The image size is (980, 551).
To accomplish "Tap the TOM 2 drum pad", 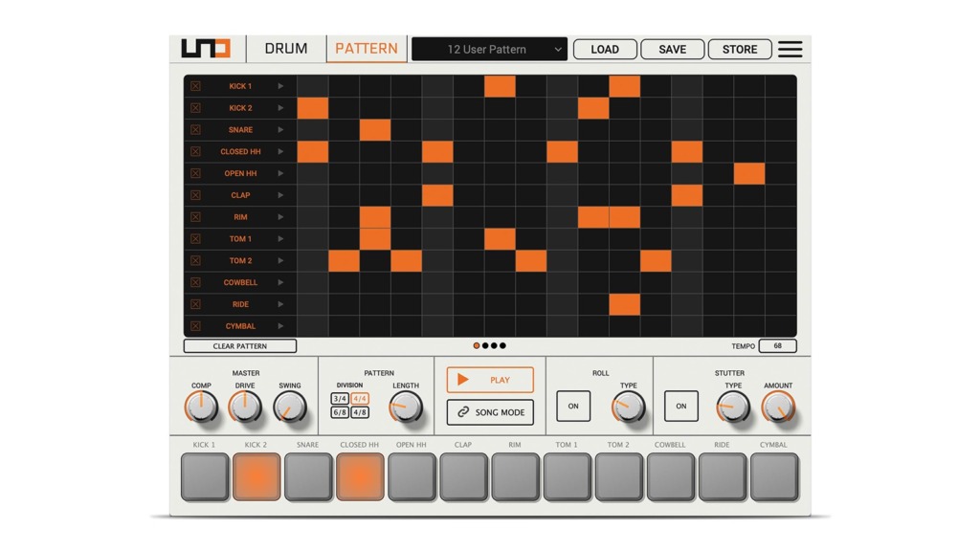I will click(x=619, y=477).
